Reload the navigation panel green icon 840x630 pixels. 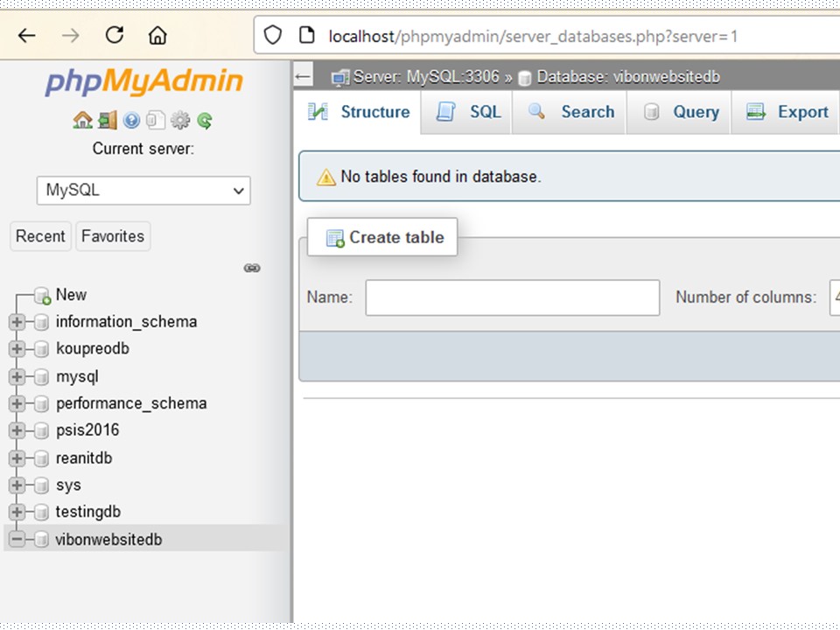pyautogui.click(x=205, y=121)
